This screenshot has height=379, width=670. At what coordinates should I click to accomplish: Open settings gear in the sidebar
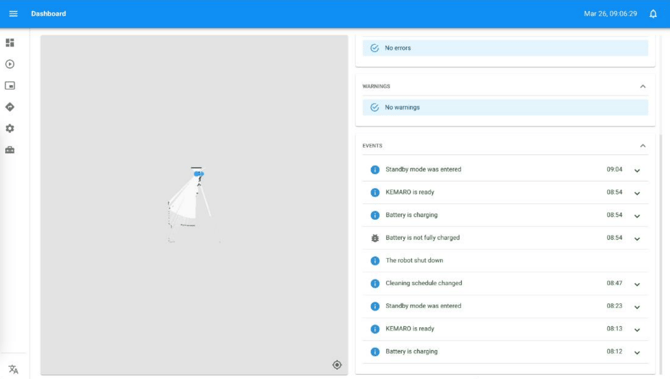[10, 128]
